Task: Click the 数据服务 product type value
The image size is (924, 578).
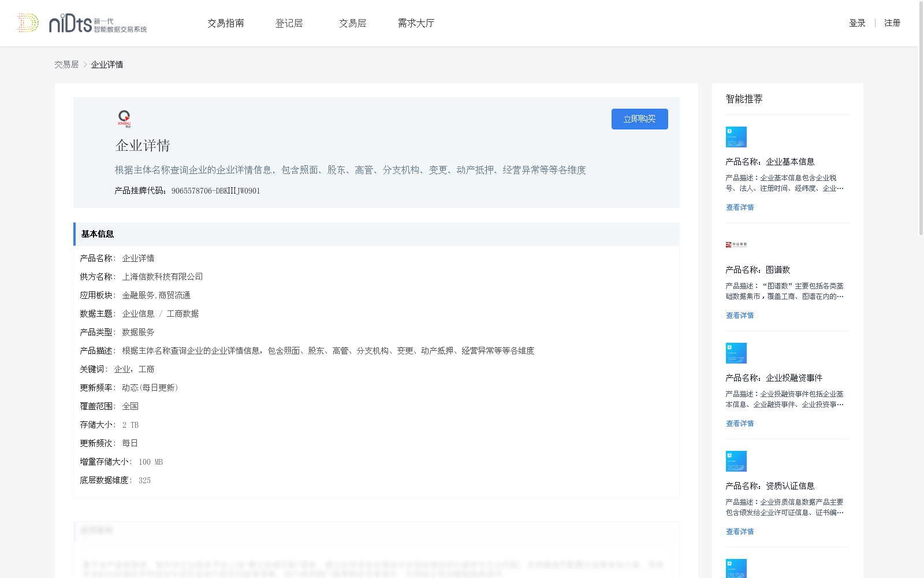Action: tap(138, 332)
